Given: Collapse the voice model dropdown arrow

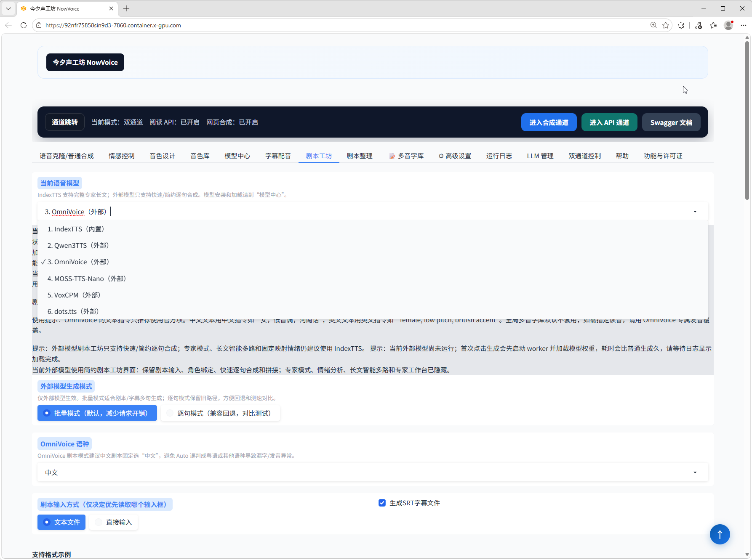Looking at the screenshot, I should (695, 212).
